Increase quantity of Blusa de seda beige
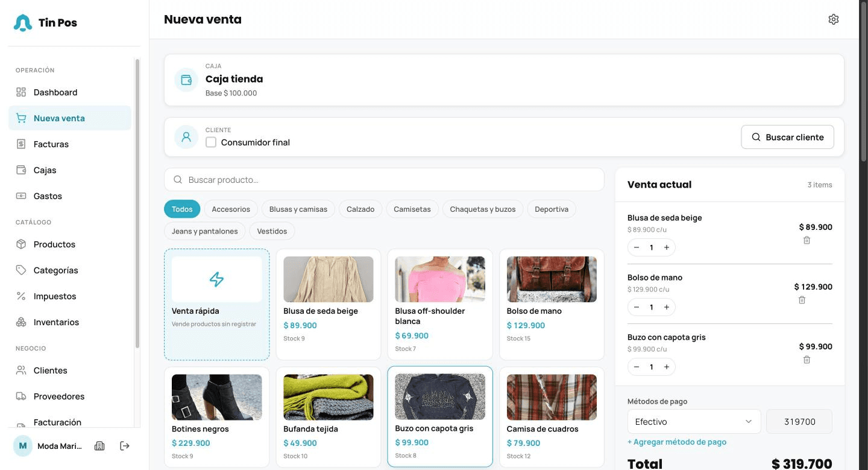 tap(667, 247)
